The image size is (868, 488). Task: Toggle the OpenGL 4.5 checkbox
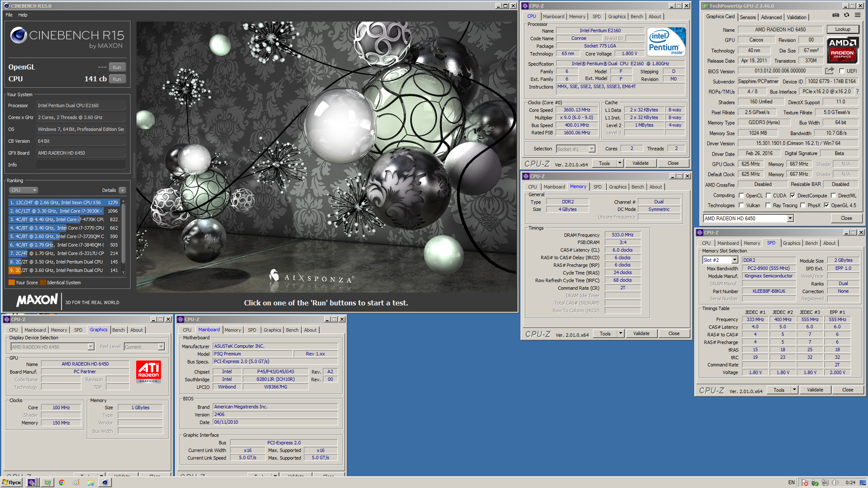pyautogui.click(x=826, y=205)
